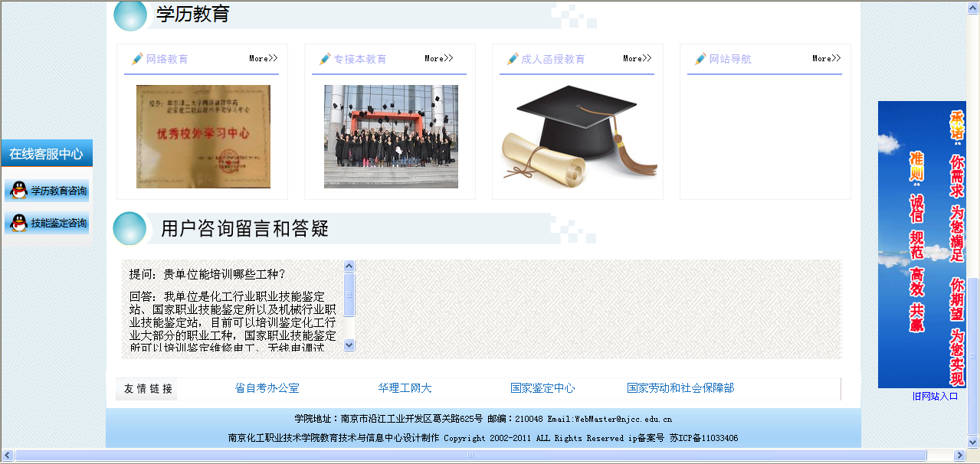Visit the 国家劳动和社会保障部 link
This screenshot has width=980, height=464.
(680, 388)
